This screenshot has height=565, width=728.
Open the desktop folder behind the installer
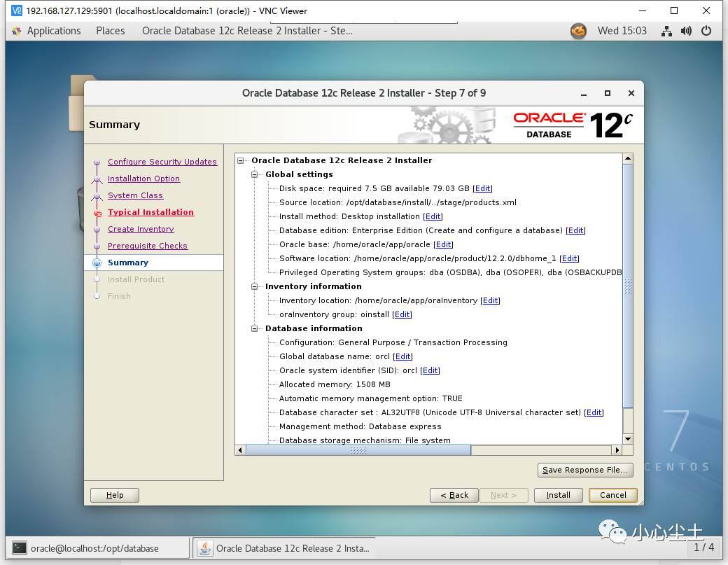pyautogui.click(x=76, y=103)
